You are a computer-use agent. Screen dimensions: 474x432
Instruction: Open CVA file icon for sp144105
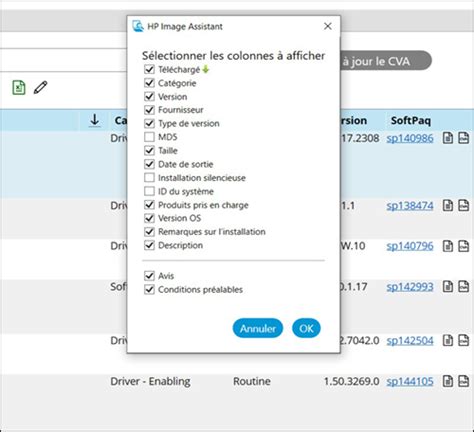tap(464, 381)
